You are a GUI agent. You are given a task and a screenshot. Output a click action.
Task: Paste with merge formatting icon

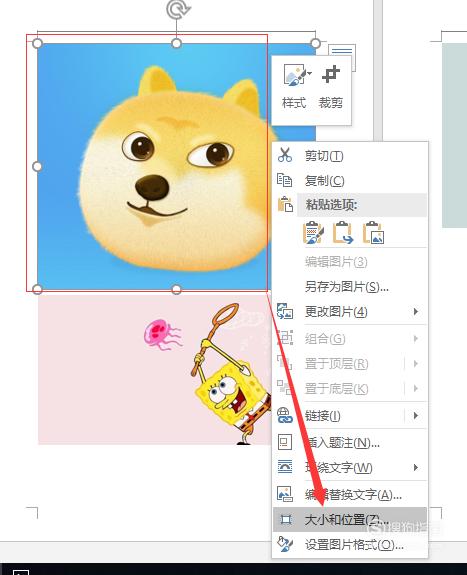pyautogui.click(x=343, y=233)
